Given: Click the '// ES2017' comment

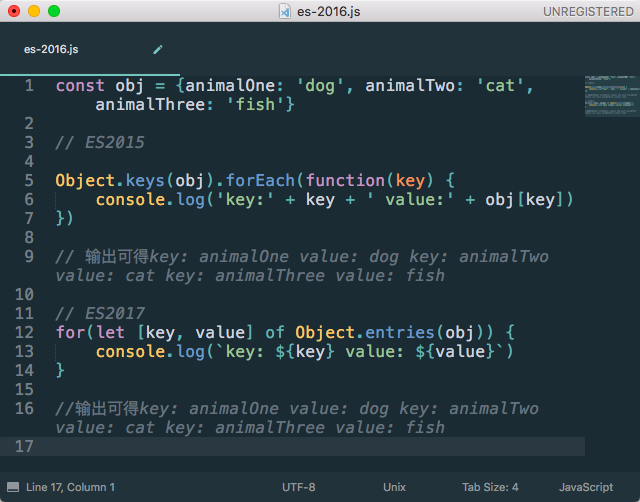Looking at the screenshot, I should tap(100, 313).
